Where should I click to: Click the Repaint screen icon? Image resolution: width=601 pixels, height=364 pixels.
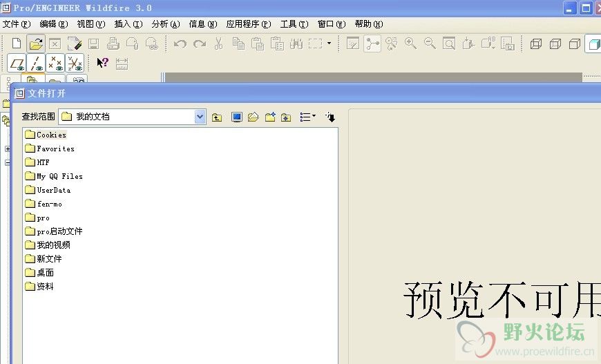point(353,44)
